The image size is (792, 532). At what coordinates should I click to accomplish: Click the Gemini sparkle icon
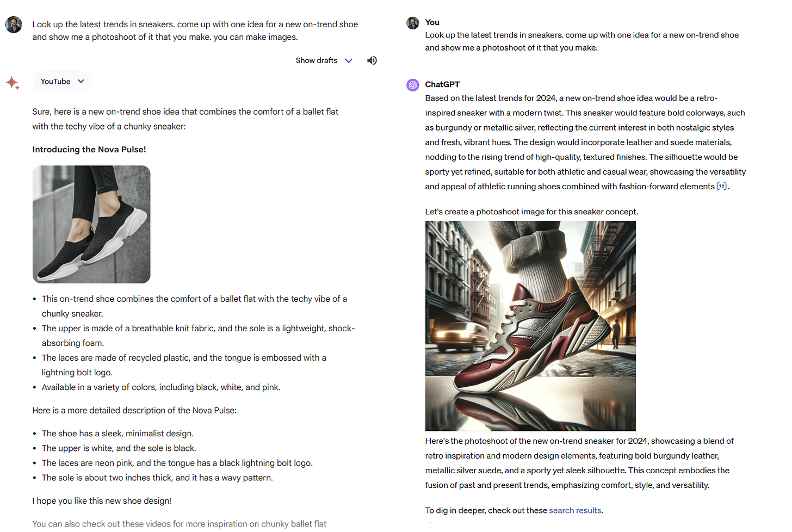pyautogui.click(x=13, y=83)
